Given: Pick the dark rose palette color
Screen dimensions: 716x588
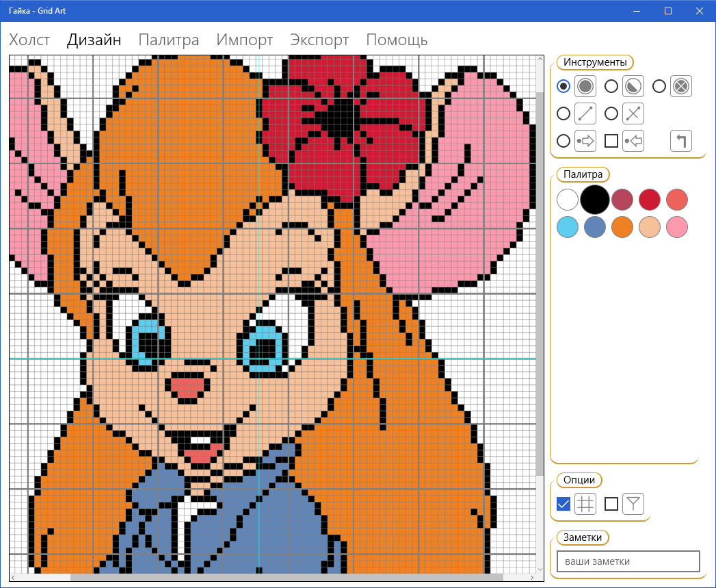Looking at the screenshot, I should click(x=622, y=200).
